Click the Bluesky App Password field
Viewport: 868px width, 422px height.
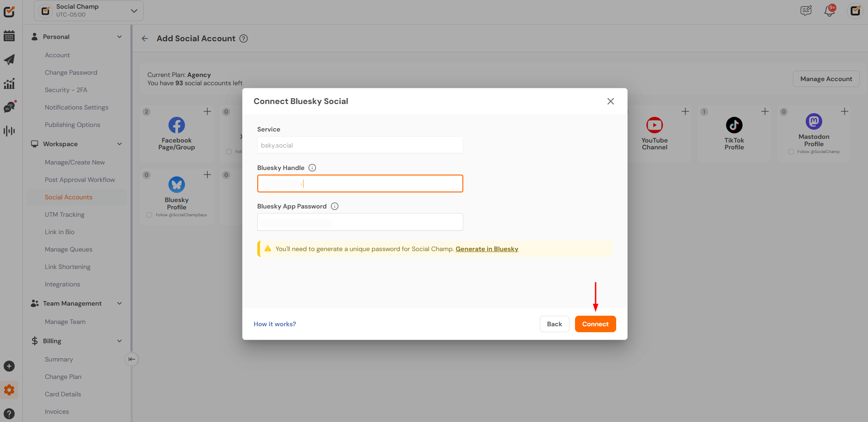point(360,222)
